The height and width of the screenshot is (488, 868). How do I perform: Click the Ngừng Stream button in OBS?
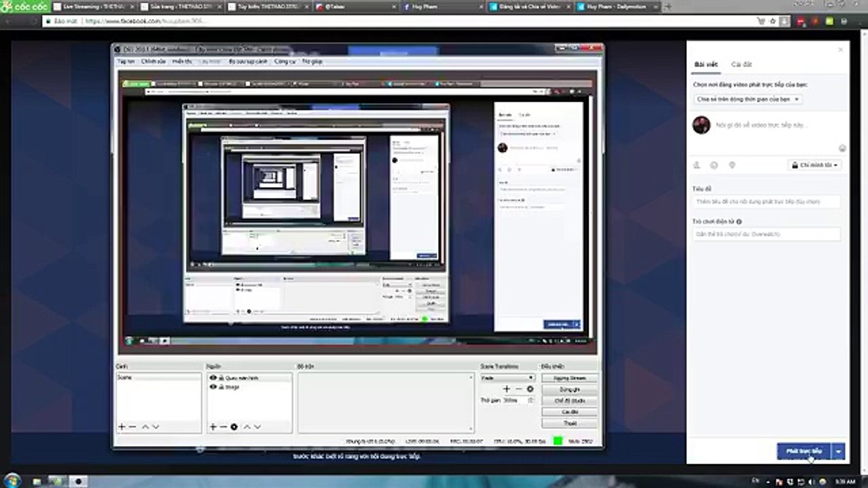570,378
